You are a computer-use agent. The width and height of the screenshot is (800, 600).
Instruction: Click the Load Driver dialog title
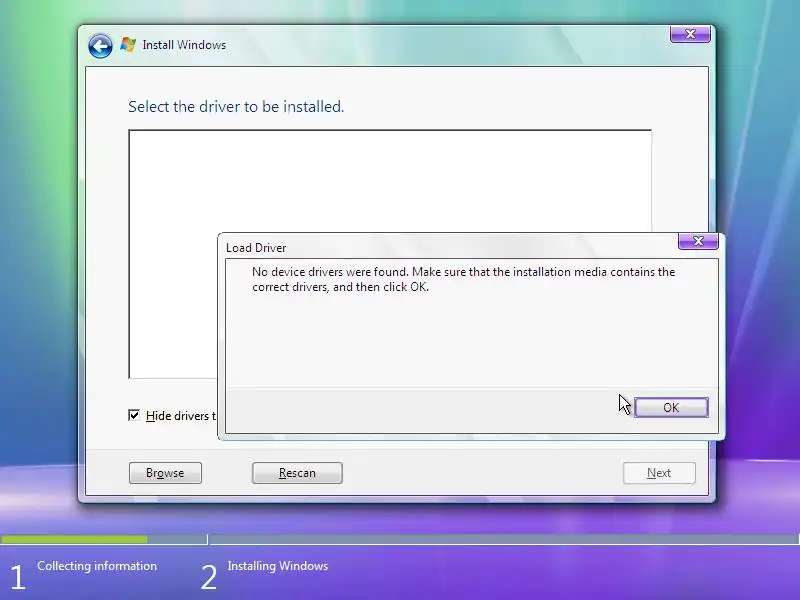click(x=256, y=248)
